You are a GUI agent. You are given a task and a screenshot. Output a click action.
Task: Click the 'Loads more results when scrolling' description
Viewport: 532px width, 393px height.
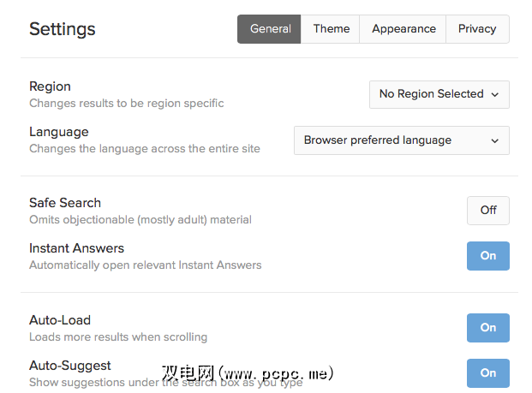pos(118,336)
